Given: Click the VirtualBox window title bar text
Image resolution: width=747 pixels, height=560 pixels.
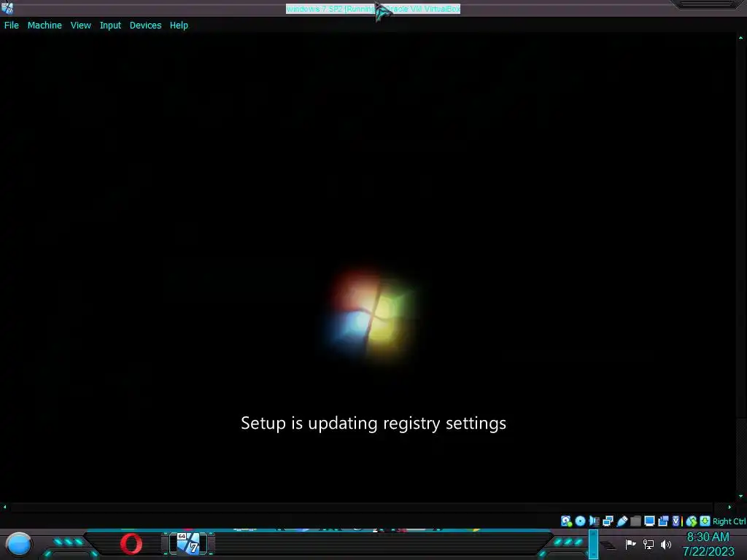Looking at the screenshot, I should 373,9.
